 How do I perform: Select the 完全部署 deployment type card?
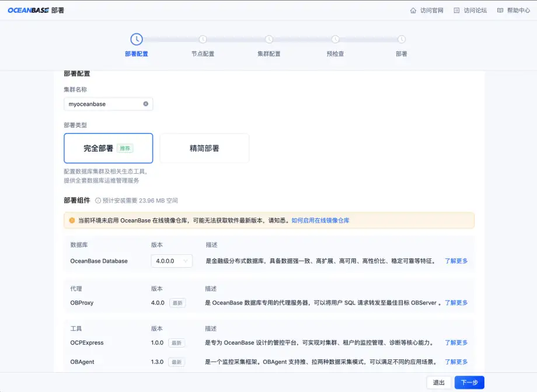(x=108, y=148)
